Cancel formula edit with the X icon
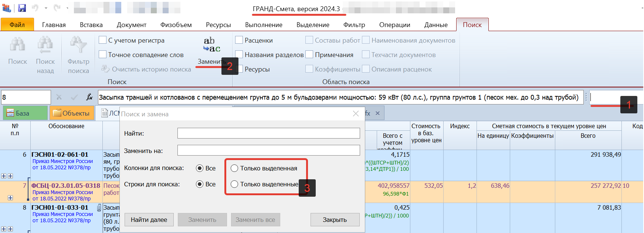 coord(59,97)
